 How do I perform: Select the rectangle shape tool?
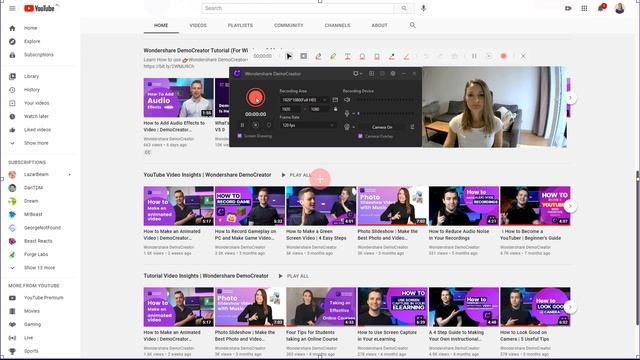point(377,56)
